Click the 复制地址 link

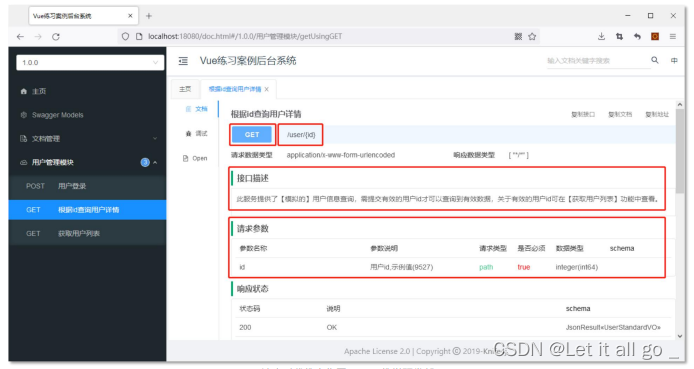[x=657, y=115]
